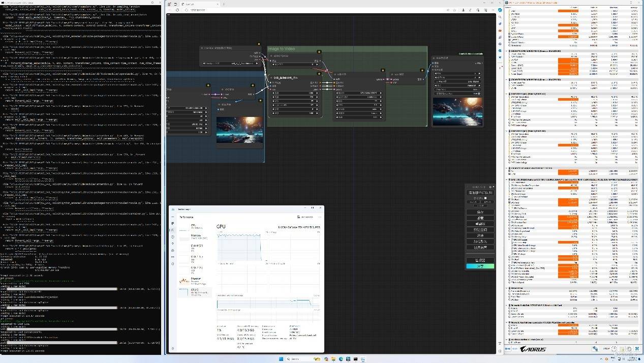Open Services icon in Task Manager sidebar
This screenshot has height=363, width=644.
pyautogui.click(x=173, y=264)
